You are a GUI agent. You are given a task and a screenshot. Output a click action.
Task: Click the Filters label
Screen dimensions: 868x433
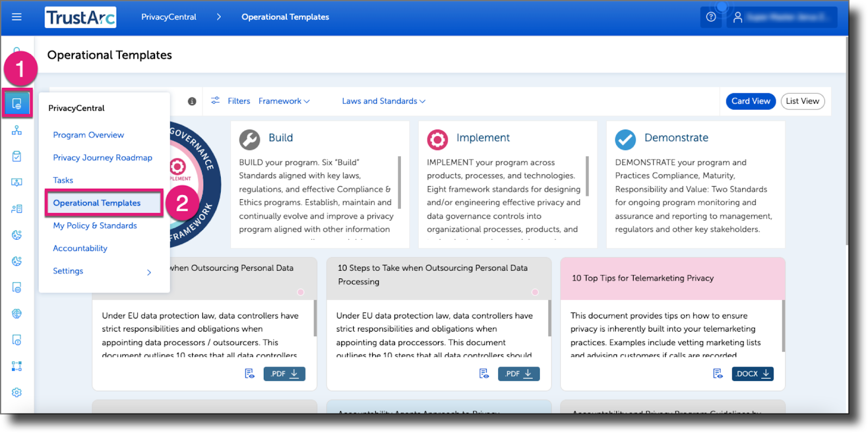[x=239, y=101]
